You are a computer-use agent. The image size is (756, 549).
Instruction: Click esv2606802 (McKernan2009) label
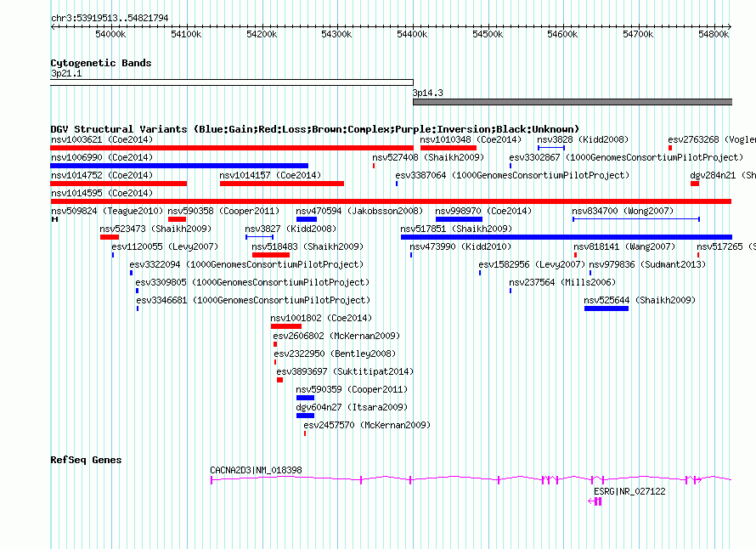(x=336, y=337)
